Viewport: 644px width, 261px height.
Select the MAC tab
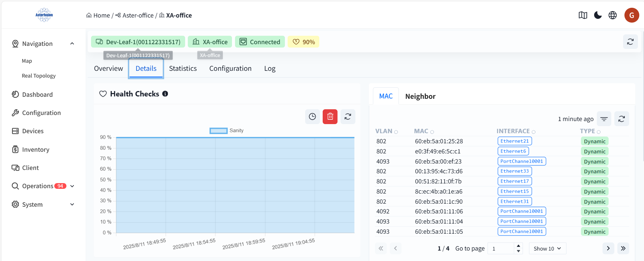click(386, 96)
